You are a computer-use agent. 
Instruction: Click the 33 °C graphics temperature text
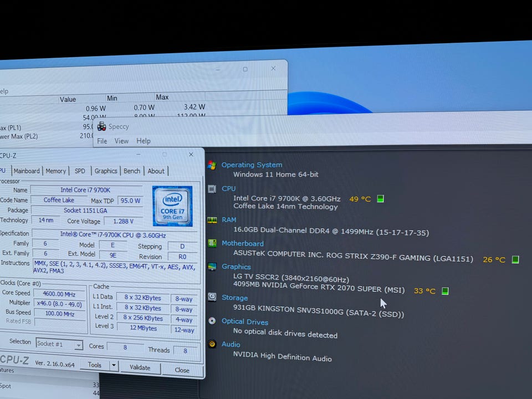424,291
